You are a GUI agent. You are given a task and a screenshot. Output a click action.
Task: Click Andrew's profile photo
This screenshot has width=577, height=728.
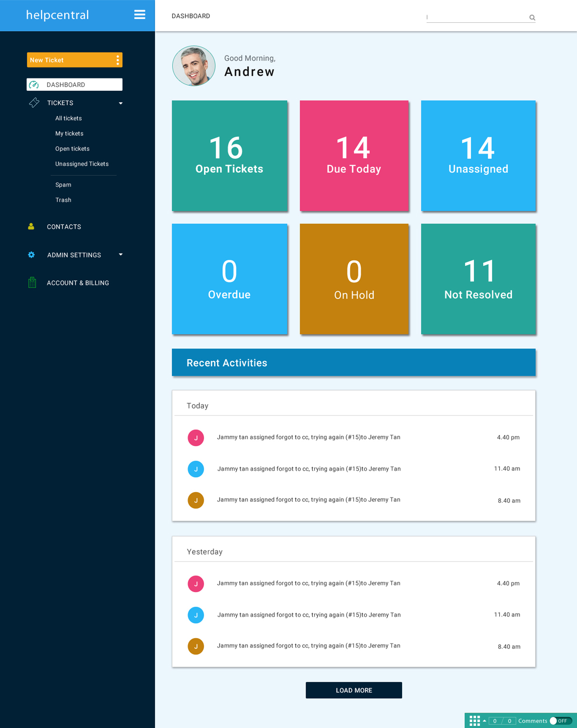coord(194,66)
